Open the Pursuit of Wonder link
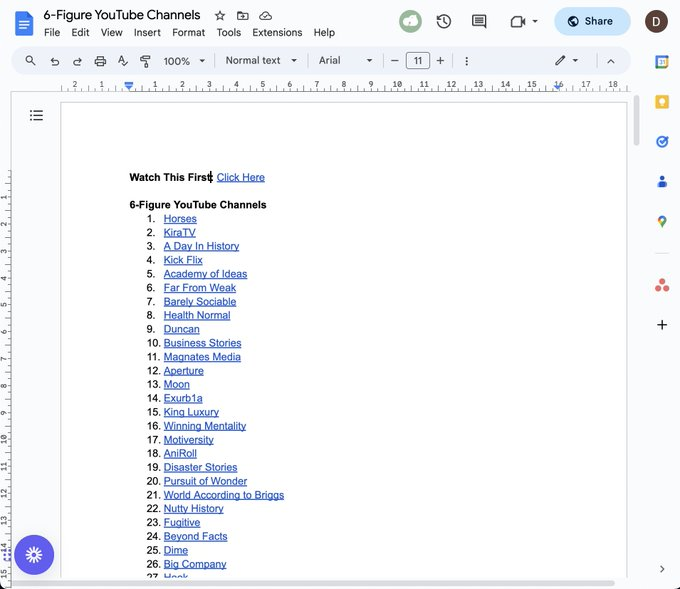The width and height of the screenshot is (680, 589). click(x=205, y=481)
